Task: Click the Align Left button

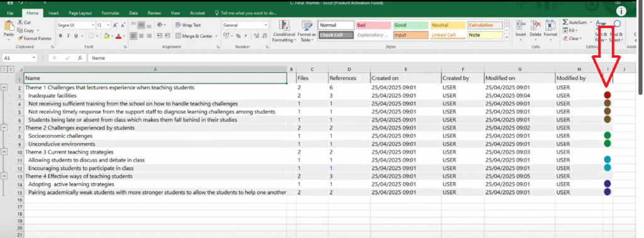Action: coord(133,36)
